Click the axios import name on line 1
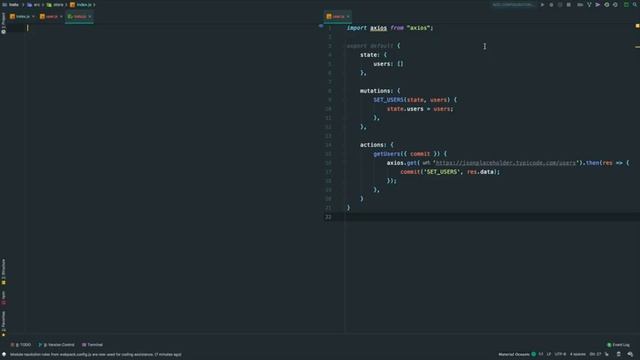This screenshot has height=360, width=640. (x=378, y=28)
